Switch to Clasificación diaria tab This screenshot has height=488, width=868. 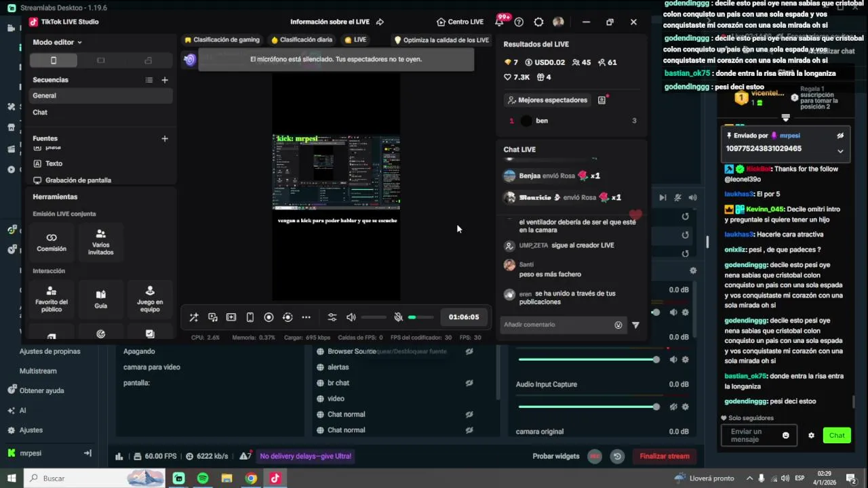(x=301, y=40)
